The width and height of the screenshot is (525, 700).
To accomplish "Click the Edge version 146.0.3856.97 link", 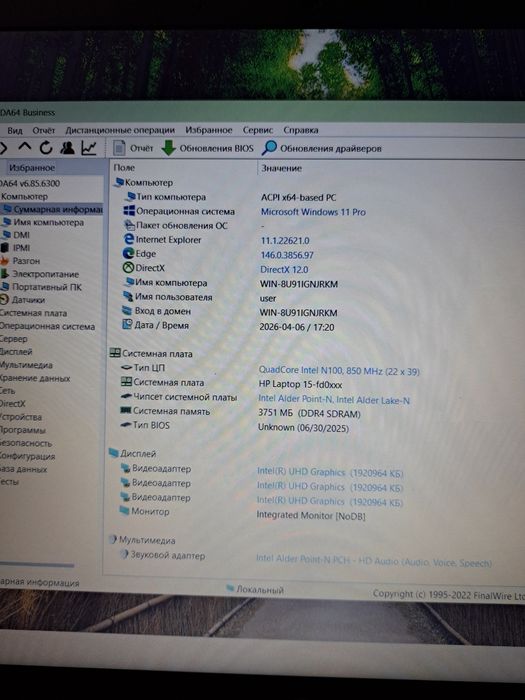I will [287, 255].
